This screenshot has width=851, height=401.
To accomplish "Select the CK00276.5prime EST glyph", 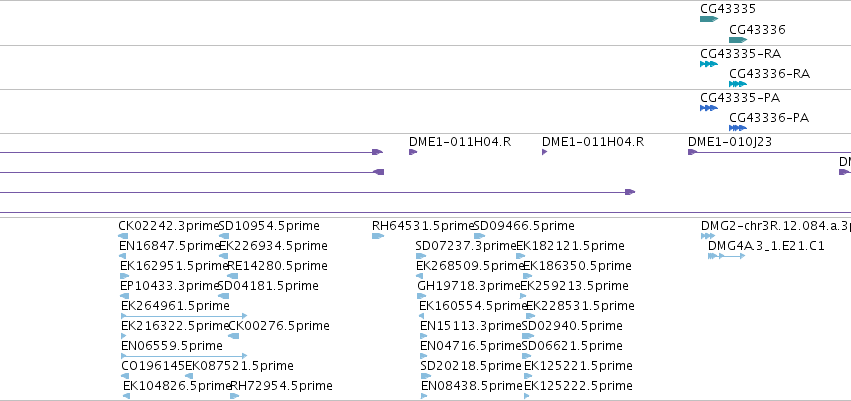I will [233, 336].
